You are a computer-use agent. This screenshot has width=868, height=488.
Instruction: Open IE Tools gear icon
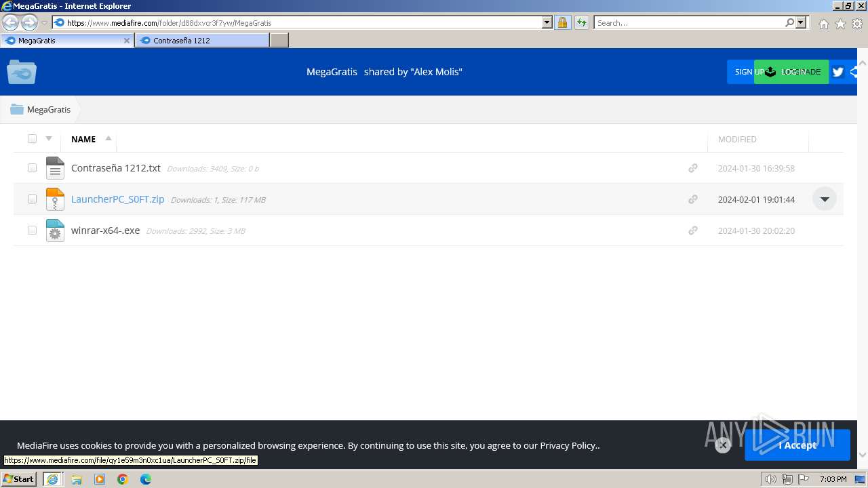tap(857, 24)
